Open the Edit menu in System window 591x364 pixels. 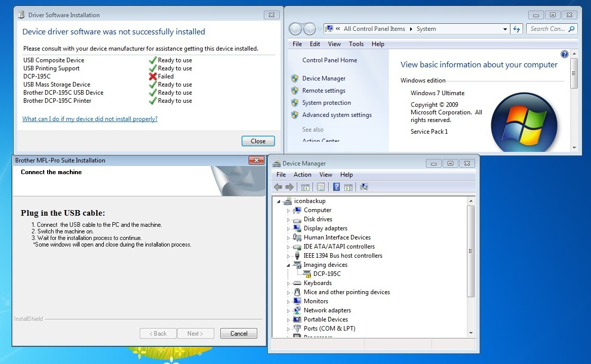(x=314, y=44)
